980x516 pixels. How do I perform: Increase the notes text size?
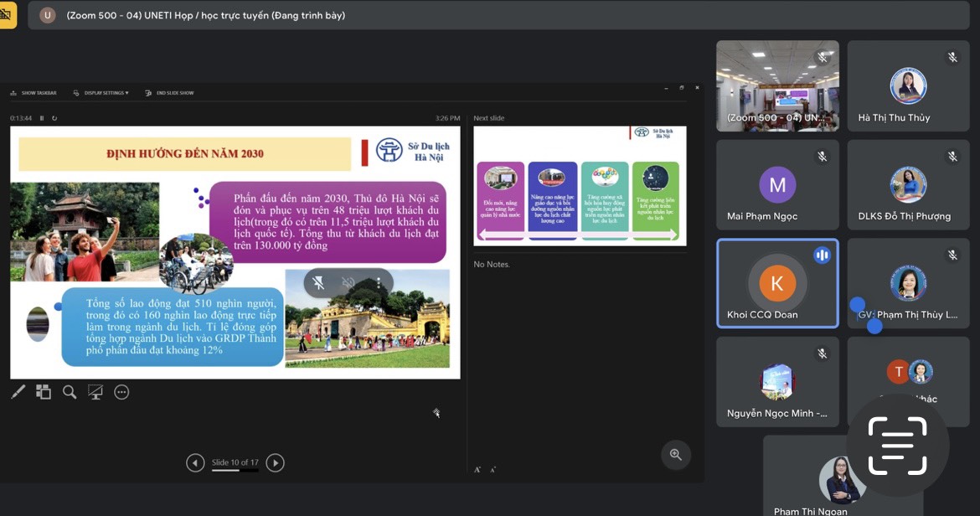(x=477, y=470)
